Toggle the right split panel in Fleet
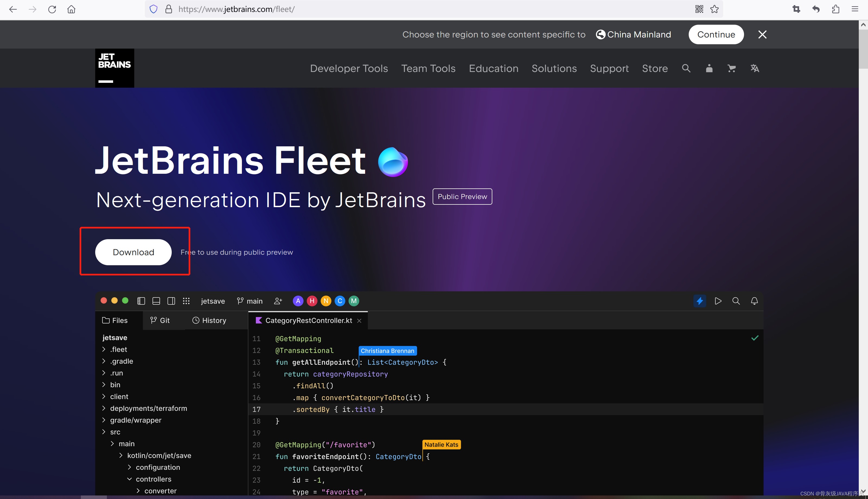 (171, 301)
